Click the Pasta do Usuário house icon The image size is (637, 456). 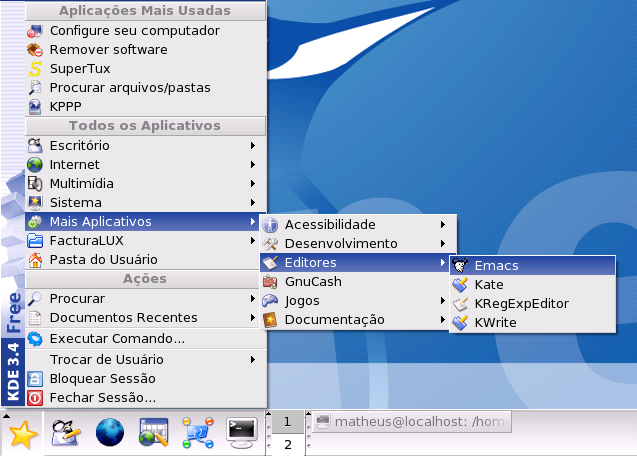pos(35,260)
